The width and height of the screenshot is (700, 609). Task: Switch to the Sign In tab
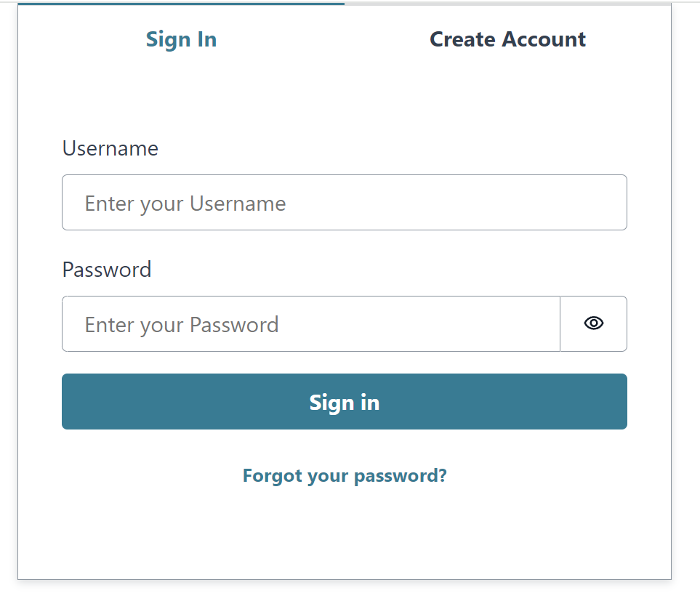pyautogui.click(x=181, y=39)
